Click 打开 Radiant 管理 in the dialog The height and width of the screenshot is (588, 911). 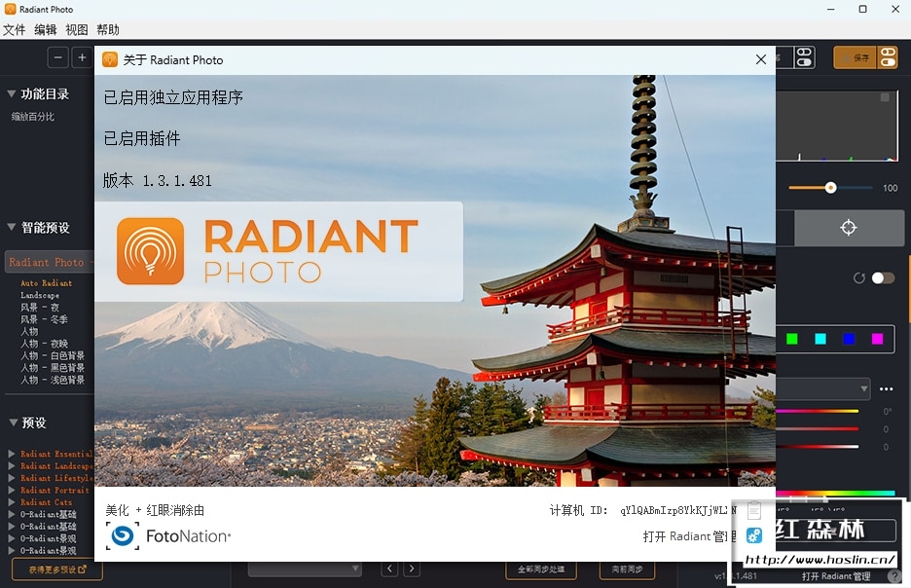click(x=690, y=536)
